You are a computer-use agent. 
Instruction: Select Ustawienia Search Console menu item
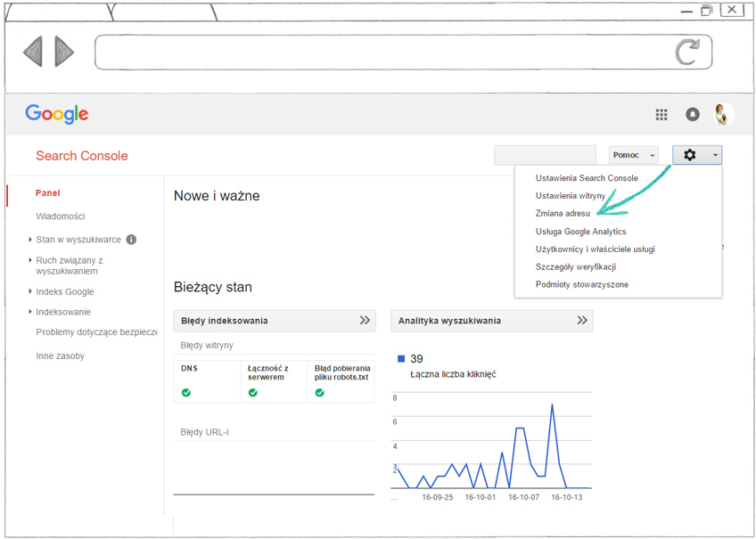point(587,178)
